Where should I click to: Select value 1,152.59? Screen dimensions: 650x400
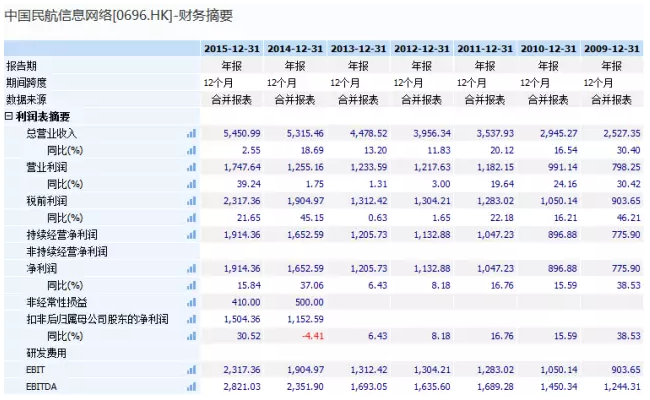tap(306, 319)
